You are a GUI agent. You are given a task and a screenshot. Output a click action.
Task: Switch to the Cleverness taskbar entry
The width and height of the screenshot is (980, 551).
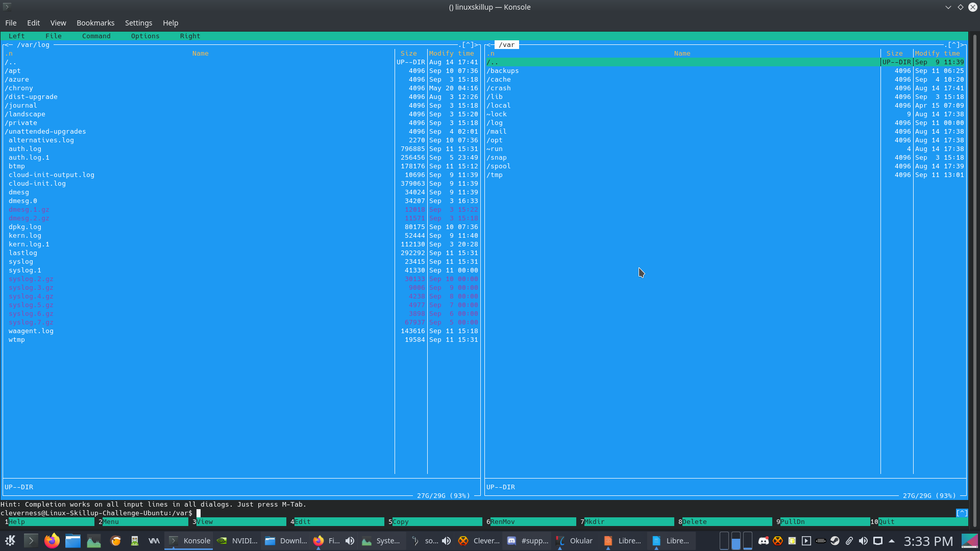pyautogui.click(x=479, y=541)
